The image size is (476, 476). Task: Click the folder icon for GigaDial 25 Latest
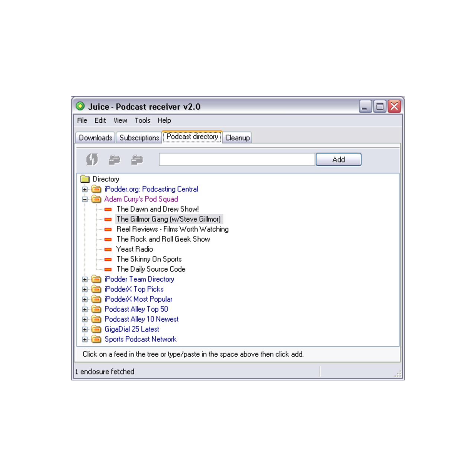[x=96, y=329]
